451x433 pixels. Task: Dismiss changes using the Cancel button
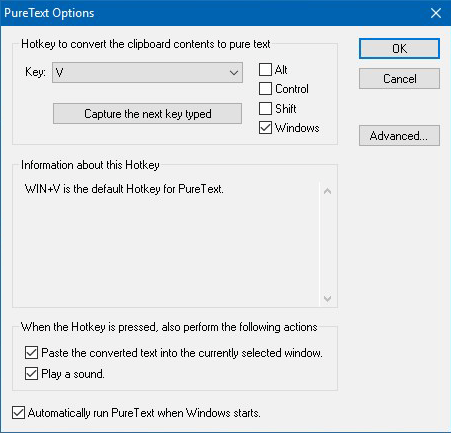pos(399,79)
